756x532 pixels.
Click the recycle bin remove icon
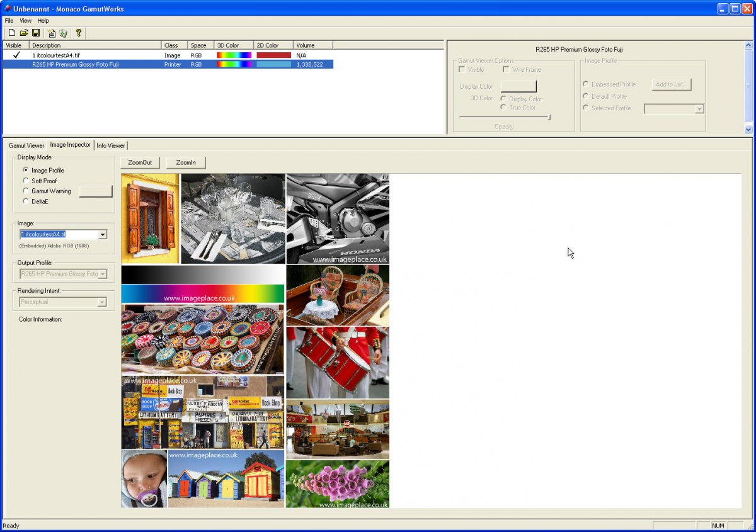63,33
